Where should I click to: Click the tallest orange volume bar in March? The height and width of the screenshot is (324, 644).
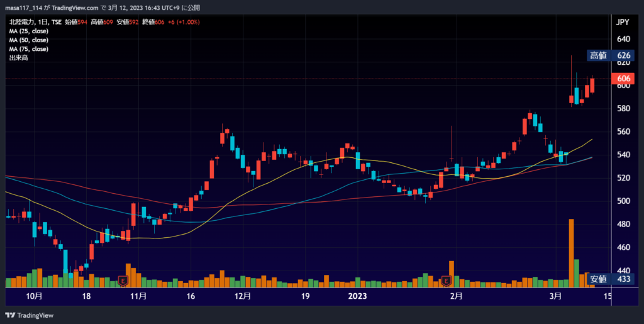click(x=571, y=252)
